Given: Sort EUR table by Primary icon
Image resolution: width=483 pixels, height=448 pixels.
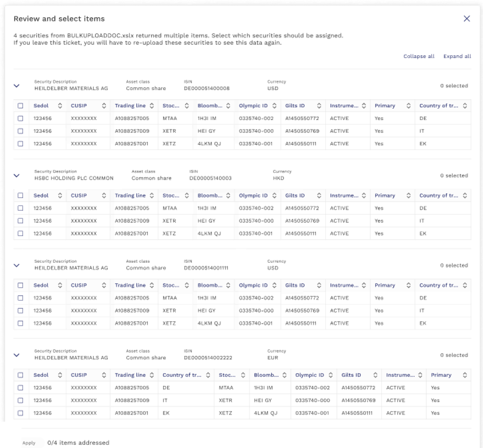Looking at the screenshot, I should tap(465, 375).
